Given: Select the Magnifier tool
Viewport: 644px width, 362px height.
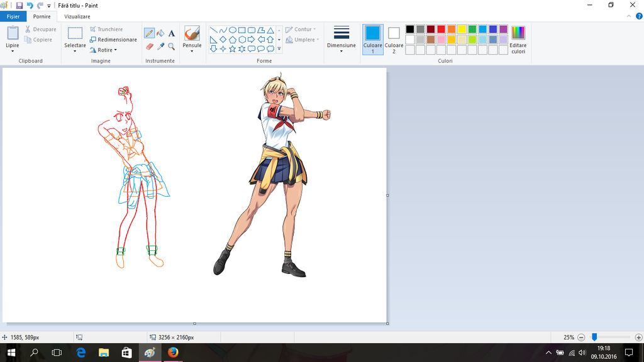Looking at the screenshot, I should pyautogui.click(x=172, y=47).
